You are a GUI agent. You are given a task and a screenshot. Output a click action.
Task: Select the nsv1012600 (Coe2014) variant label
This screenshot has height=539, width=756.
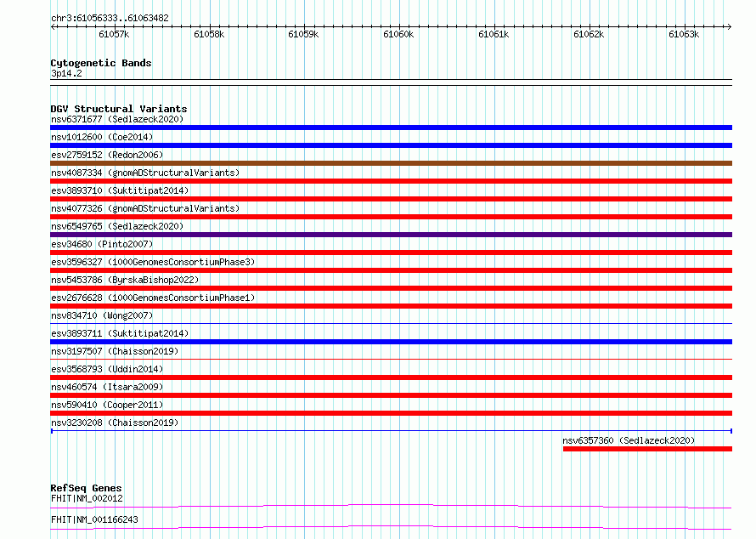[102, 137]
